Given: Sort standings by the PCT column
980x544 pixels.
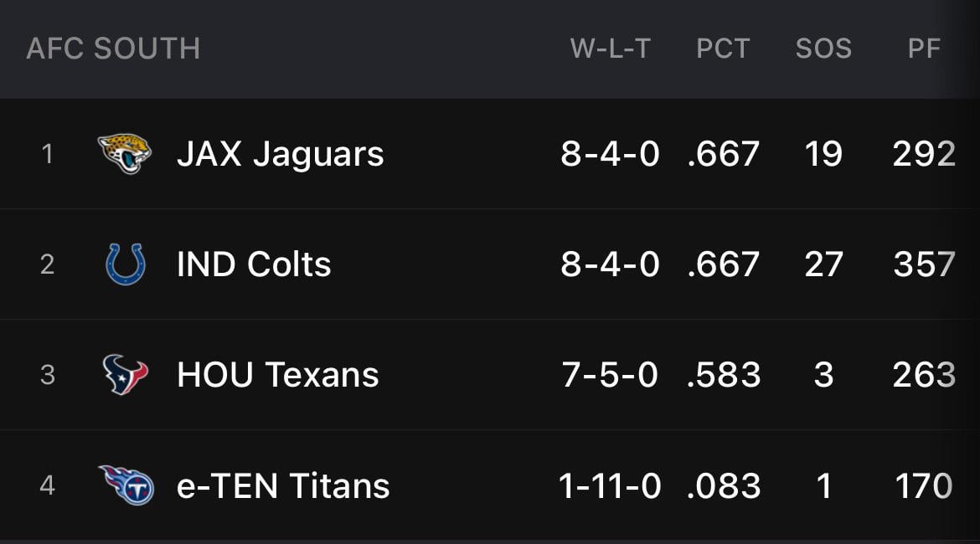Looking at the screenshot, I should [724, 48].
